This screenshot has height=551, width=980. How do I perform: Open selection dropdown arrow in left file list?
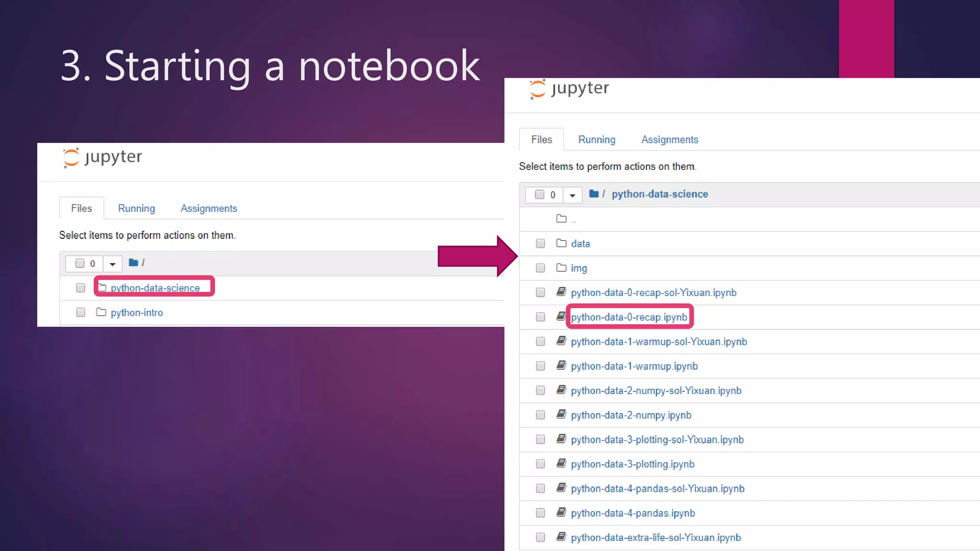112,264
